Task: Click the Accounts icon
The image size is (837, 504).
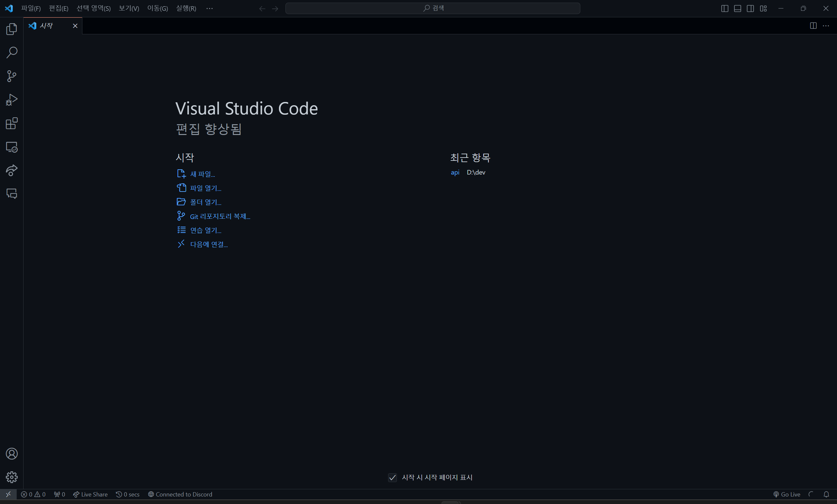Action: coord(11,454)
